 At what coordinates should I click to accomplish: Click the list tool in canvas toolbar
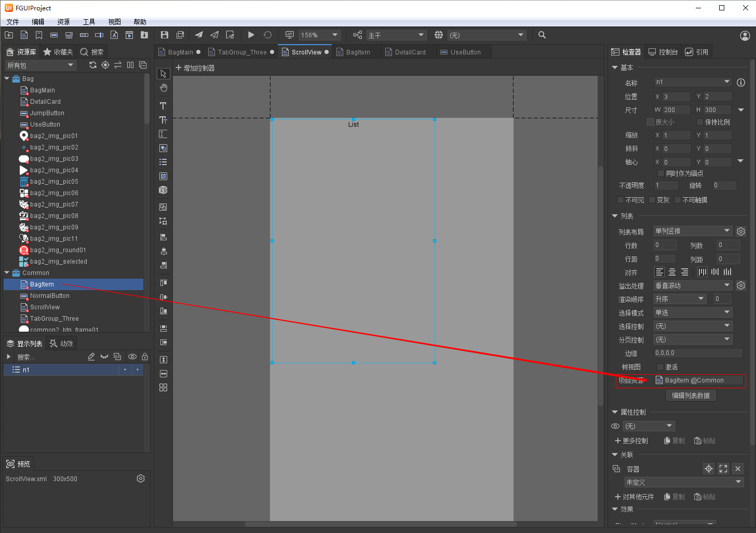click(x=163, y=162)
